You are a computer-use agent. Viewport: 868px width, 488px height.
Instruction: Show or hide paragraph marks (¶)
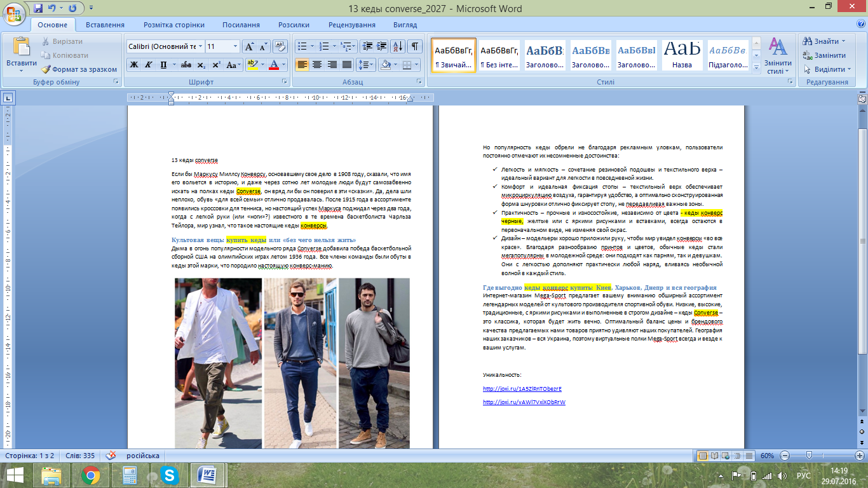click(414, 46)
